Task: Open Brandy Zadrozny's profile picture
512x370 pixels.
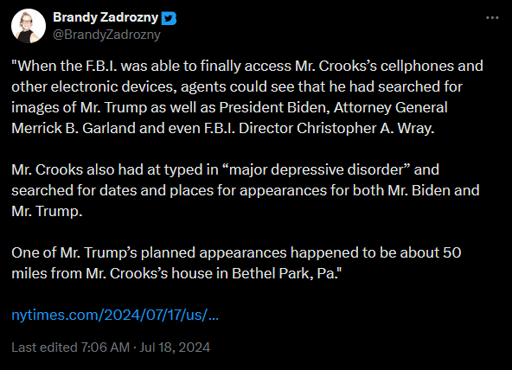Action: pyautogui.click(x=28, y=26)
